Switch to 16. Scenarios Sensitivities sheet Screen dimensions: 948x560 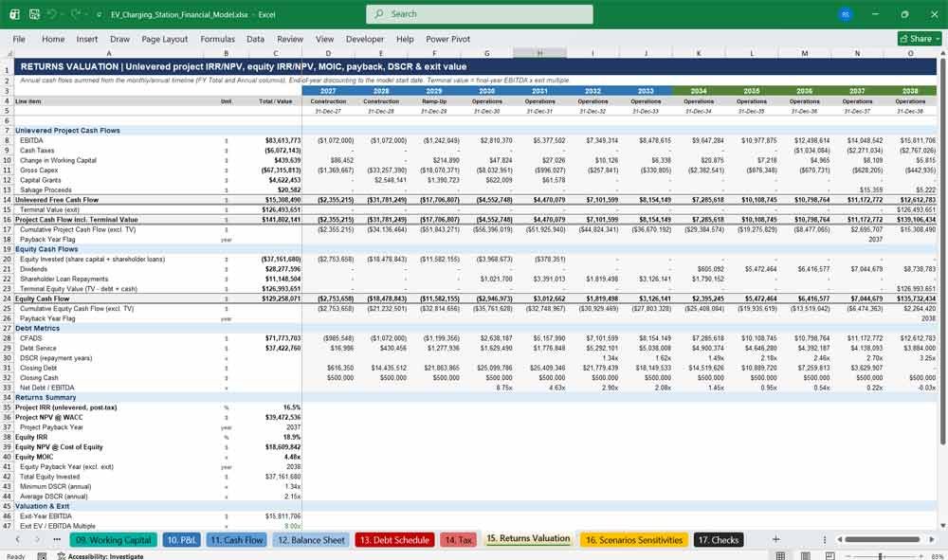tap(633, 540)
